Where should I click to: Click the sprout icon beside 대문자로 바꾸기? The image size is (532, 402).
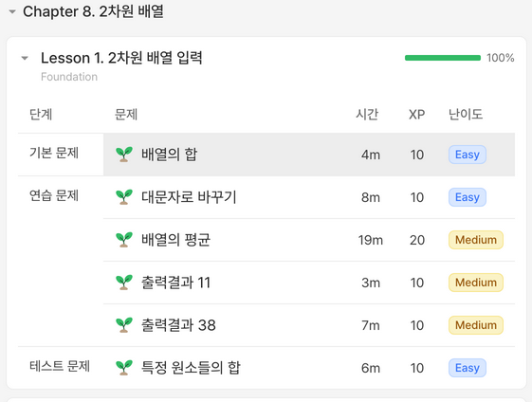(124, 197)
